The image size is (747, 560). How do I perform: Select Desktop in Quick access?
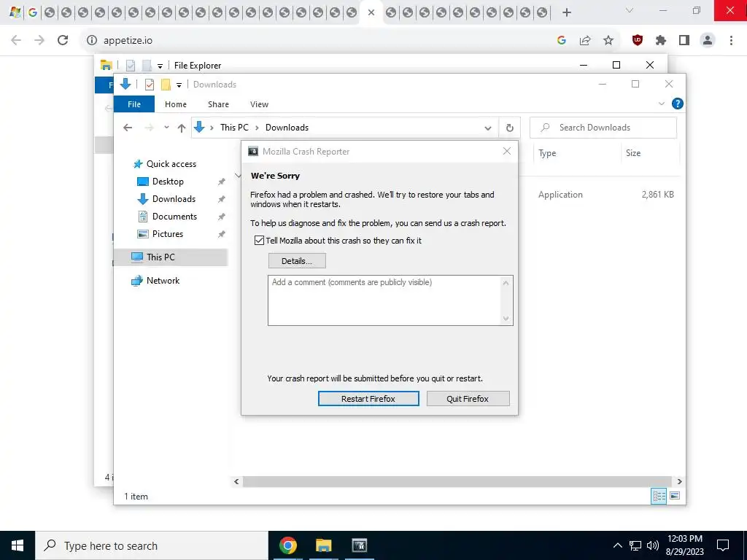[x=168, y=182]
